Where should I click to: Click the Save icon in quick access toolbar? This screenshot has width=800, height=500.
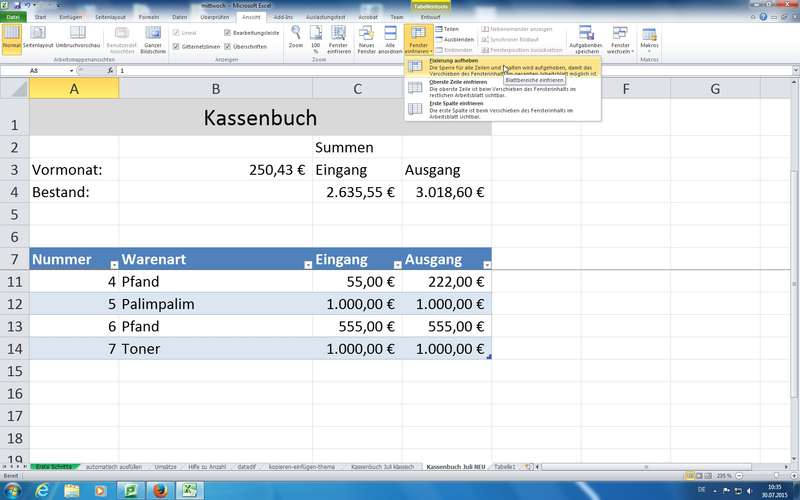pos(17,5)
